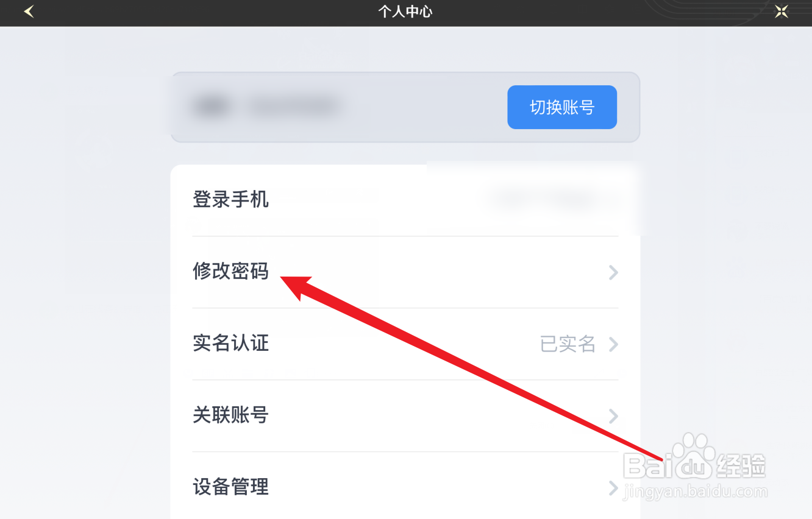The height and width of the screenshot is (519, 812).
Task: Click the 个人中心 title text
Action: tap(405, 12)
